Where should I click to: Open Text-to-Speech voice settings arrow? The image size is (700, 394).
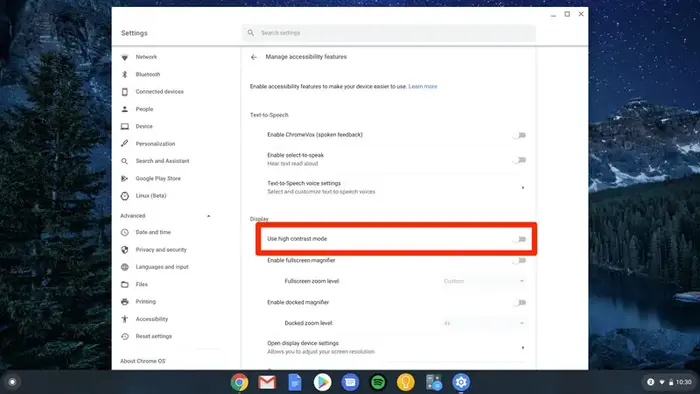tap(523, 188)
